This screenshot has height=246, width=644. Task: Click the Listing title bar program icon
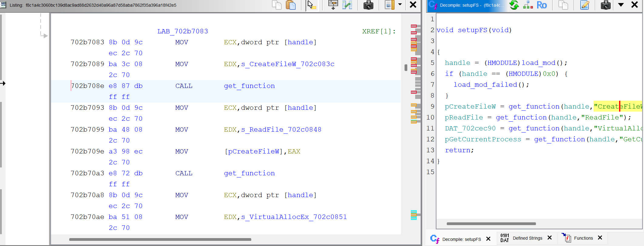click(x=3, y=5)
